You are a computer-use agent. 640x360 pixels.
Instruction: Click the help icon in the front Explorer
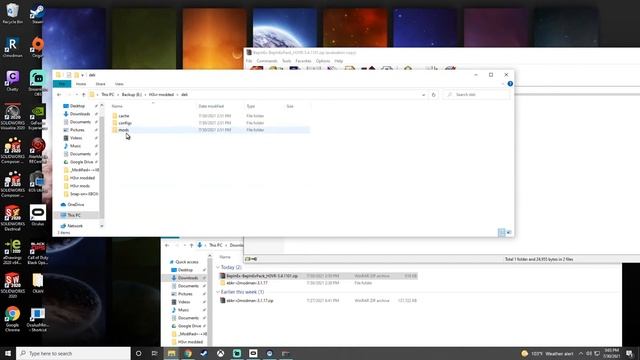click(x=510, y=84)
